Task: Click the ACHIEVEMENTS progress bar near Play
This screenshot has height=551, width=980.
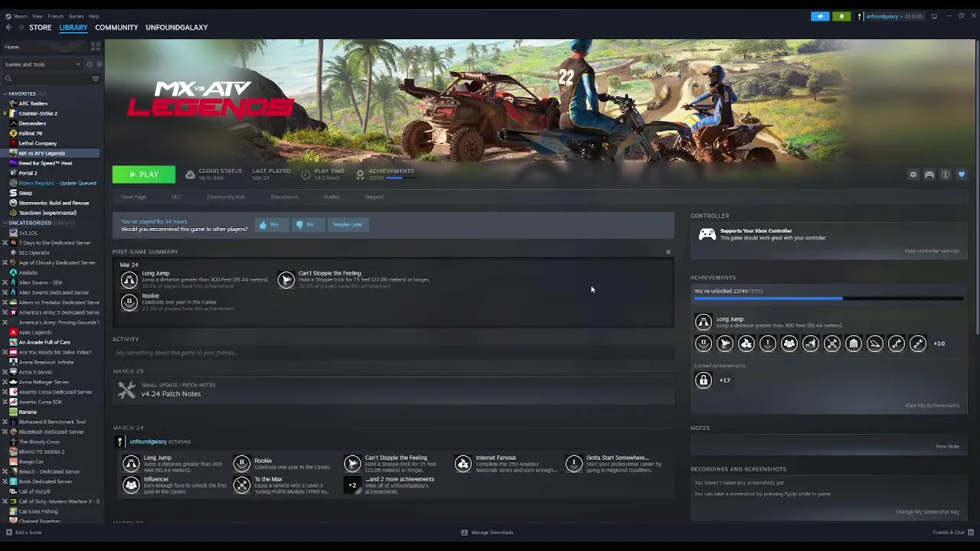Action: [x=402, y=178]
